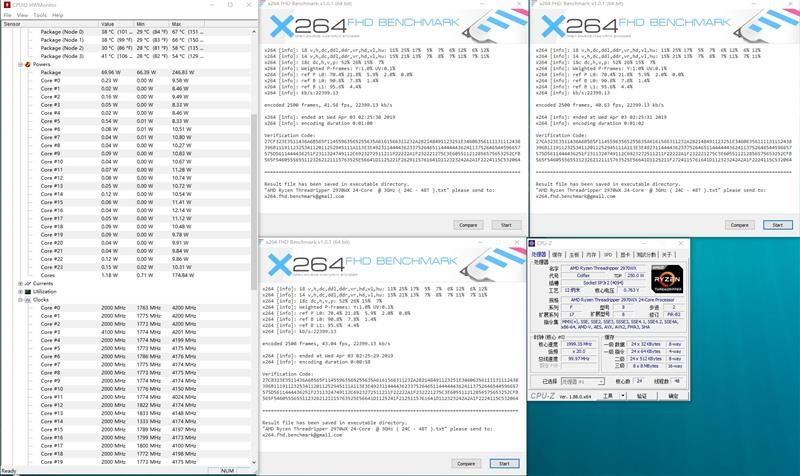Click Start in bottom x264 window
The width and height of the screenshot is (800, 476).
pyautogui.click(x=504, y=463)
